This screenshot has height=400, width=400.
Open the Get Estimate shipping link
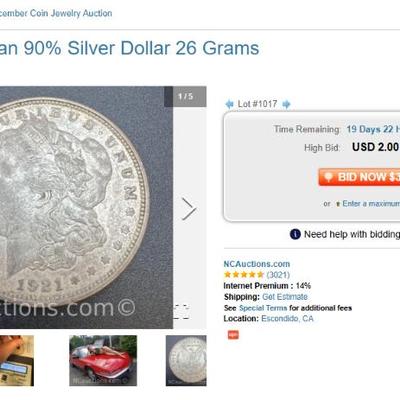click(285, 297)
